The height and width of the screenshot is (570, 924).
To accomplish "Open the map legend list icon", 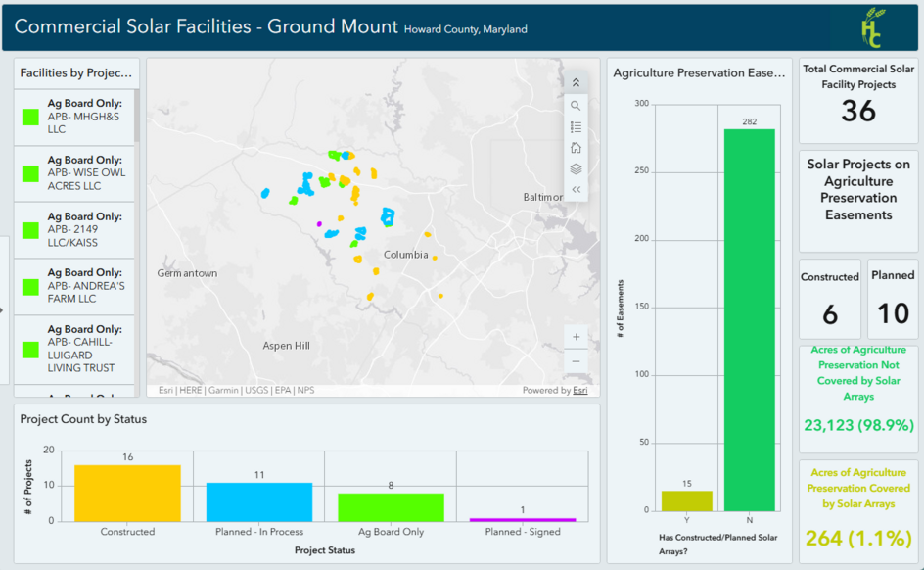I will 576,126.
